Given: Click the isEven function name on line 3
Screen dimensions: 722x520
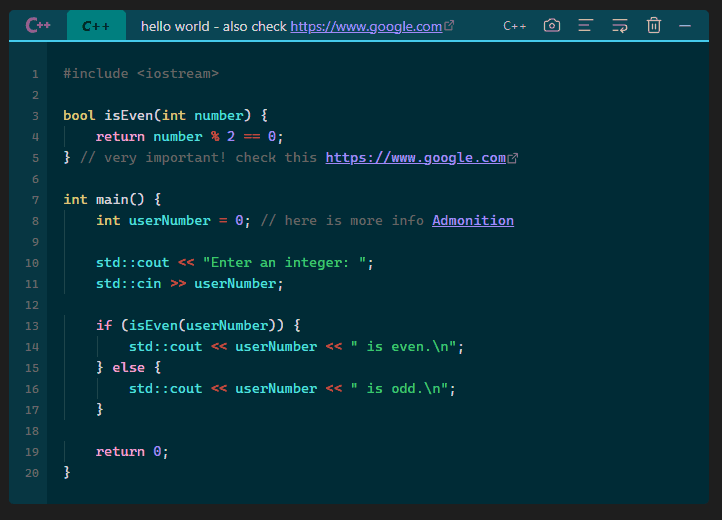Looking at the screenshot, I should tap(129, 116).
